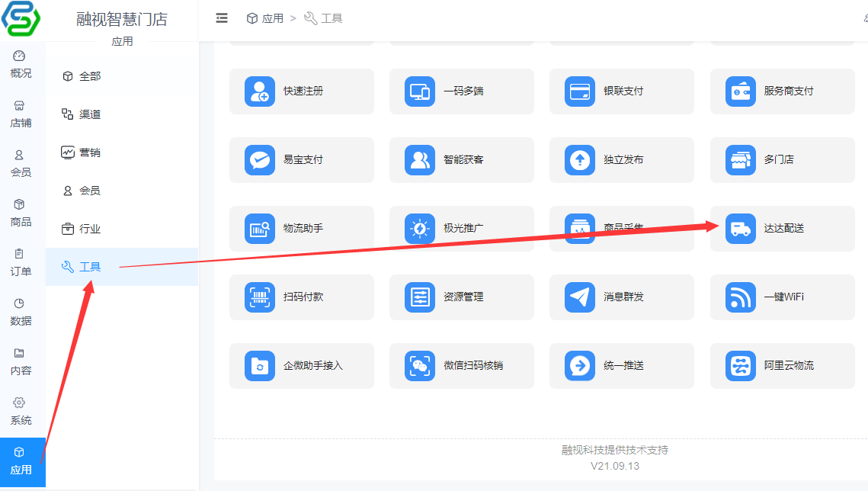The image size is (868, 491).
Task: Click the 达达配送 label text
Action: 784,228
